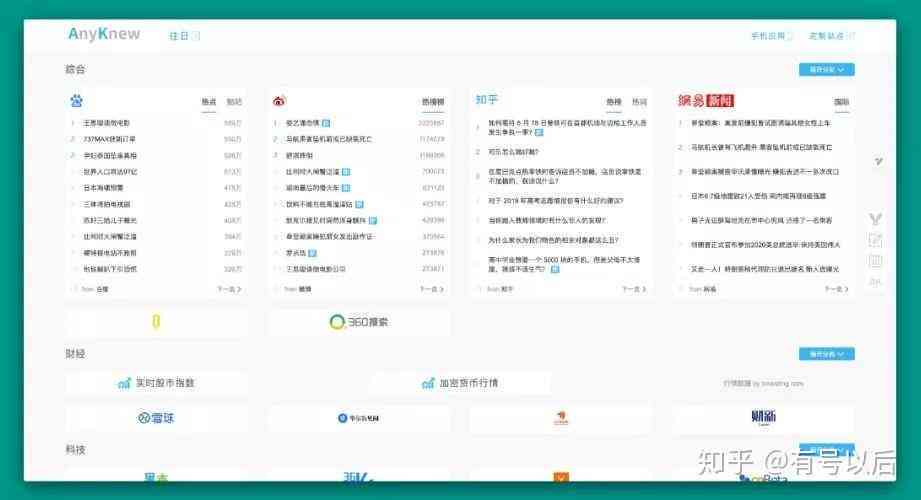
Task: Go to next page in Weibo card
Action: pyautogui.click(x=432, y=289)
